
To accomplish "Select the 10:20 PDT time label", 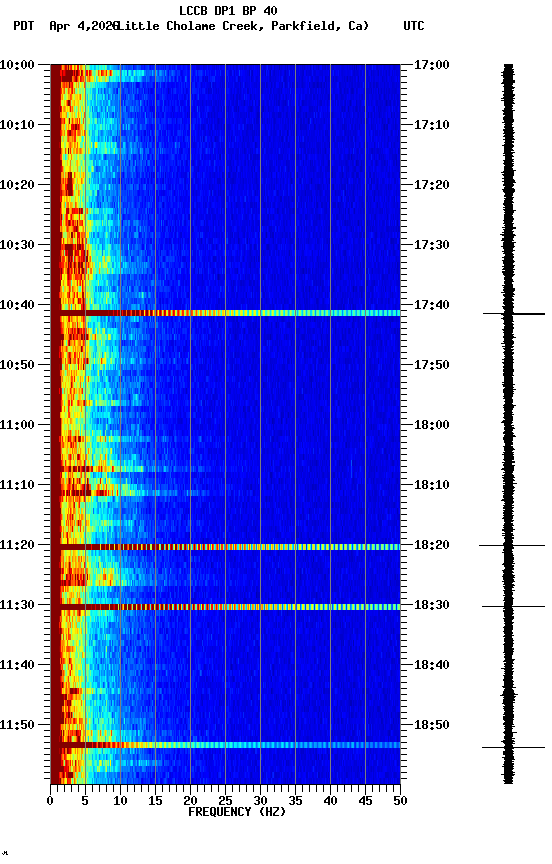I will click(x=17, y=185).
